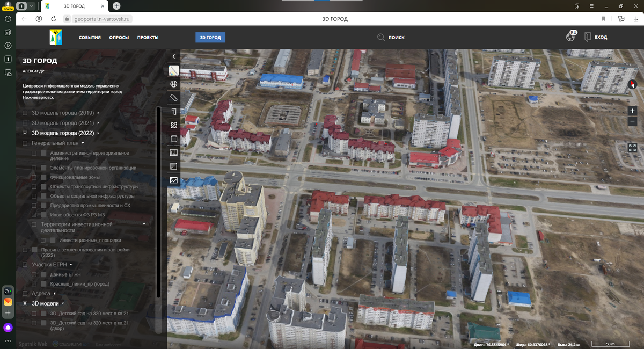This screenshot has width=644, height=349.
Task: Select the diagonal split comparison tool
Action: pyautogui.click(x=173, y=166)
